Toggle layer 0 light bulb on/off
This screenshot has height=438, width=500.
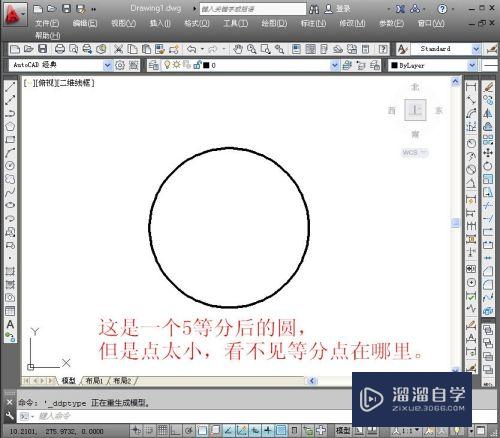[x=167, y=65]
